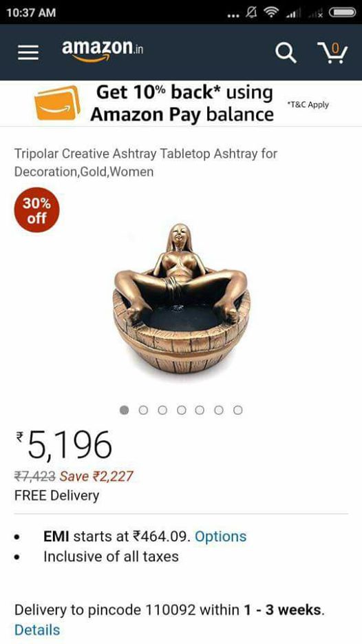Open the product main image
Image resolution: width=362 pixels, height=644 pixels.
pyautogui.click(x=180, y=298)
